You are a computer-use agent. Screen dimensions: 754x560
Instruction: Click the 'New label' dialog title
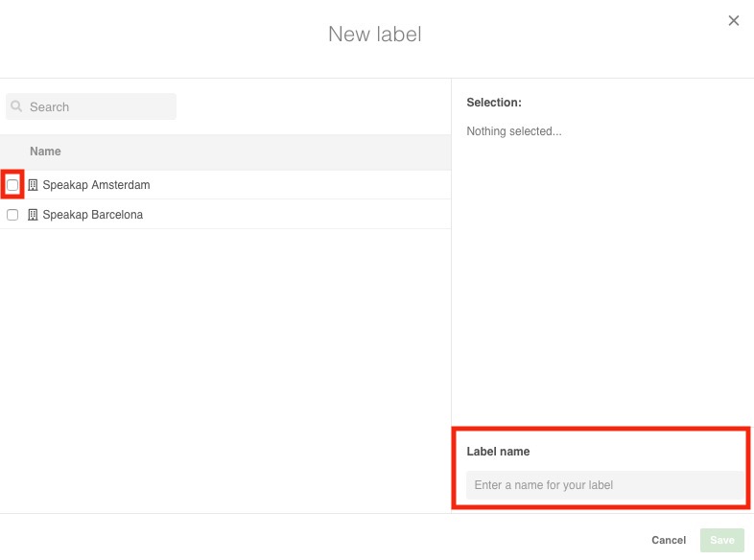click(x=375, y=35)
